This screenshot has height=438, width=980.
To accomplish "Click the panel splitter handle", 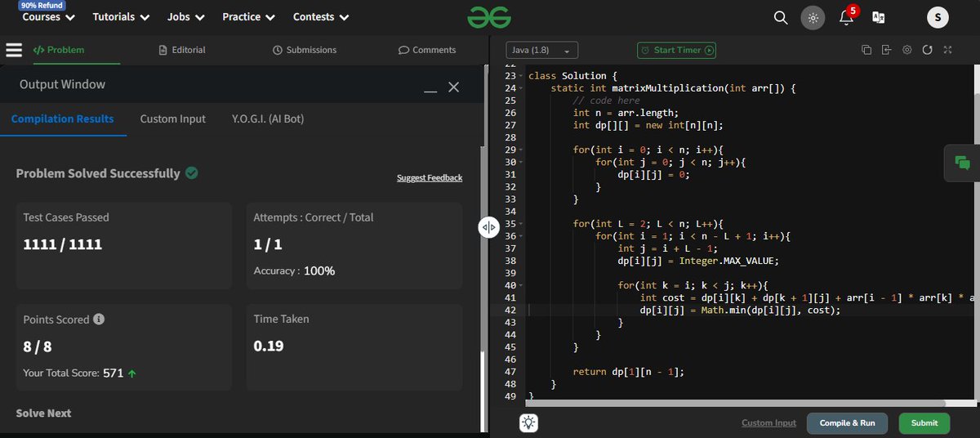I will pyautogui.click(x=488, y=227).
